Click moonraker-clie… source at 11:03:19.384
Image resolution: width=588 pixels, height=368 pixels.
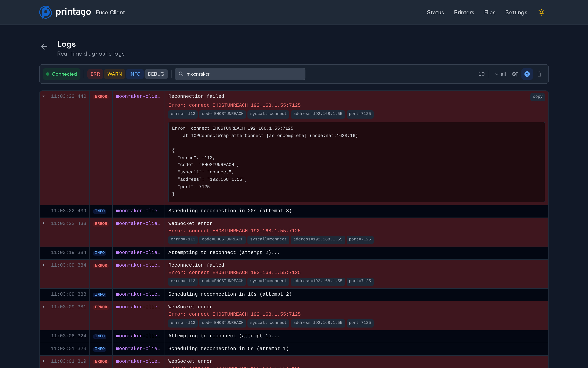[x=138, y=253]
